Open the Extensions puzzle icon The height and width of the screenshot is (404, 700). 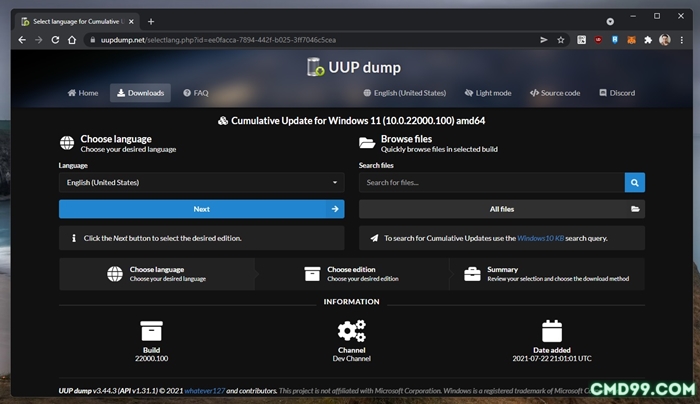(648, 40)
